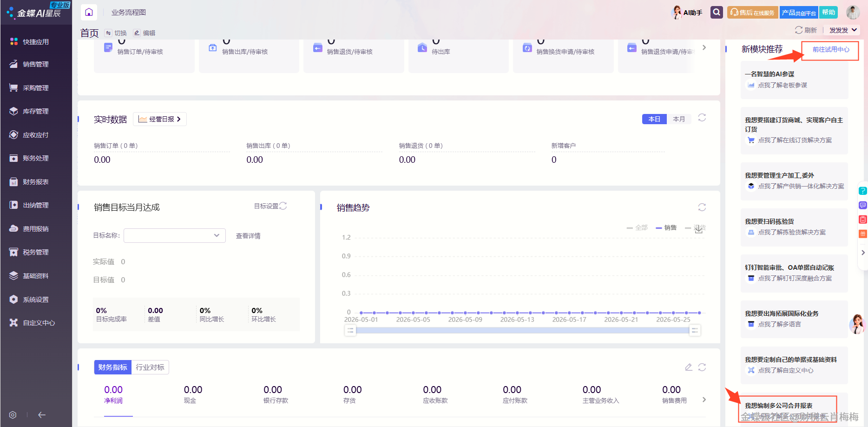Open 产品共创平台
Screen dimensions: 868x427
[799, 13]
